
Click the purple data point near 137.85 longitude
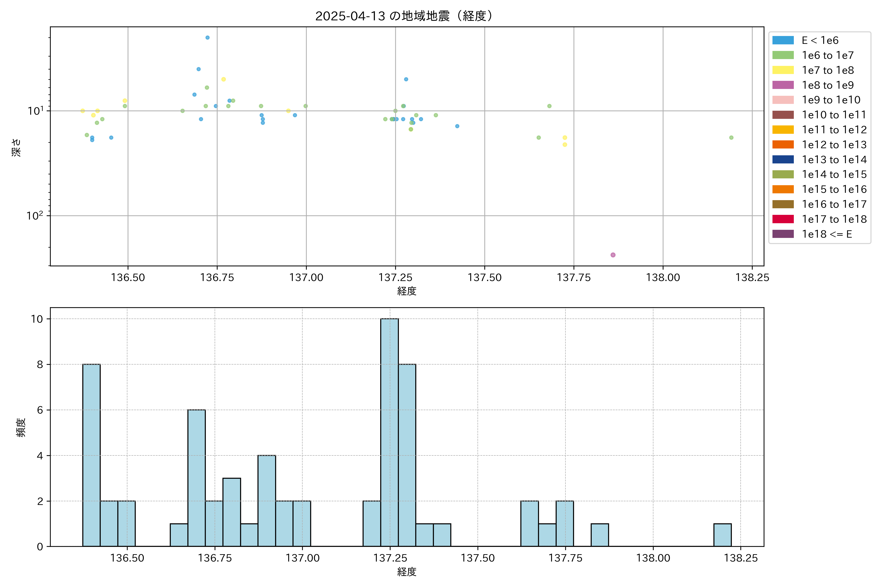click(x=613, y=255)
